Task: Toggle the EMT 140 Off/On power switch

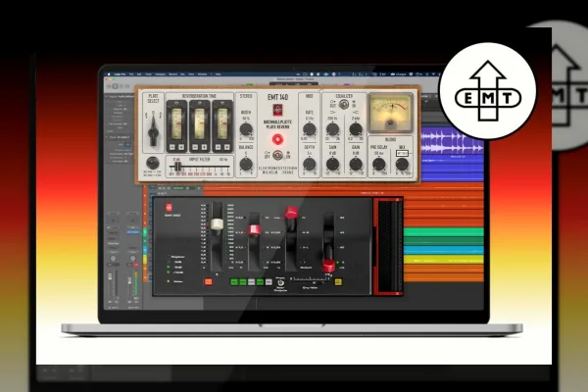Action: click(277, 155)
